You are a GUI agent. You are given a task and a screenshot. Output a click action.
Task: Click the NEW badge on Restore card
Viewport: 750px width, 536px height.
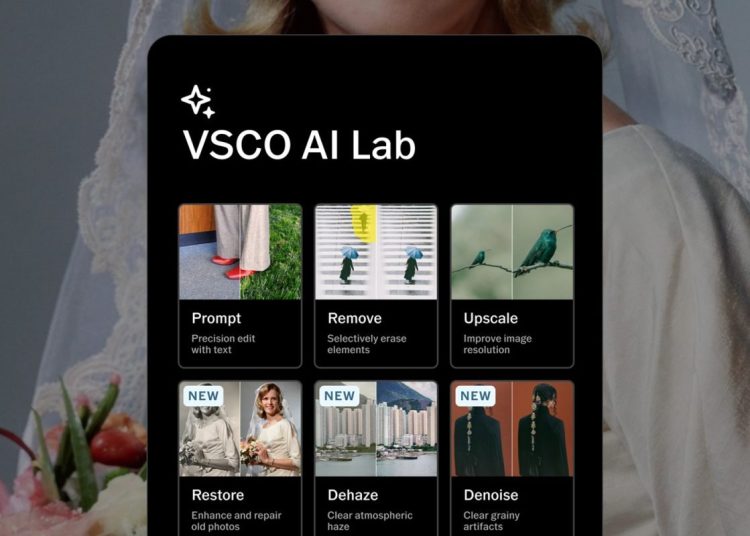point(203,396)
